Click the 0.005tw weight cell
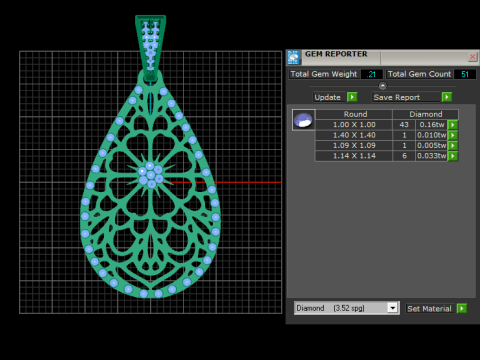This screenshot has height=360, width=480. coord(432,145)
